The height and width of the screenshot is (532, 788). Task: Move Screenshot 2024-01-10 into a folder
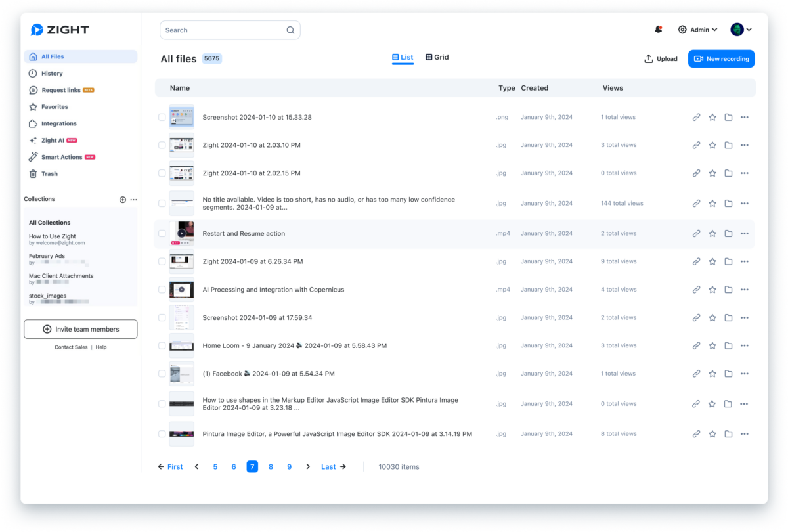click(728, 116)
